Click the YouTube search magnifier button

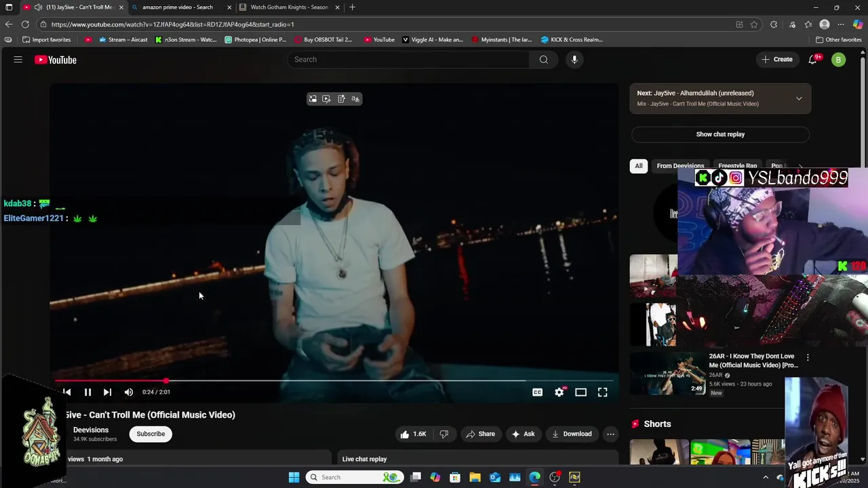543,60
